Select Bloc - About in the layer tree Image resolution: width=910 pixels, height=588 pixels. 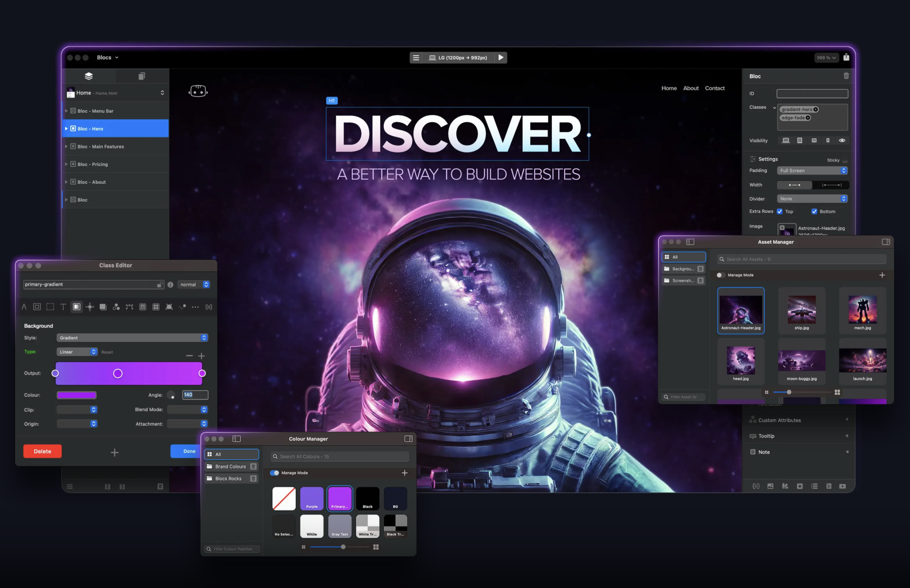(116, 182)
